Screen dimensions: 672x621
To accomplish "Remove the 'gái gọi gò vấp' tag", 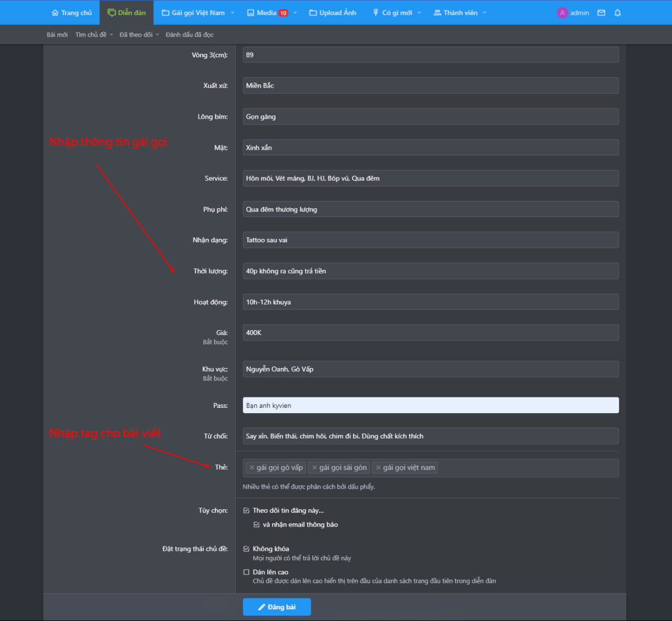I will tap(252, 468).
